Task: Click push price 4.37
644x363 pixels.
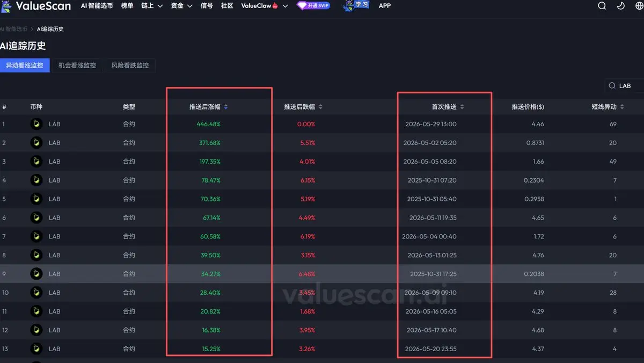Action: (x=538, y=349)
